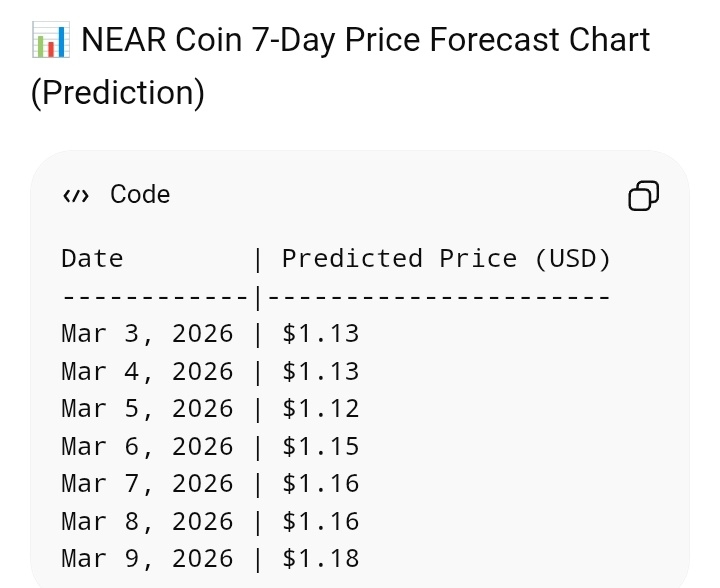
Task: Click the Mar 9, 2026 date
Action: click(x=147, y=559)
